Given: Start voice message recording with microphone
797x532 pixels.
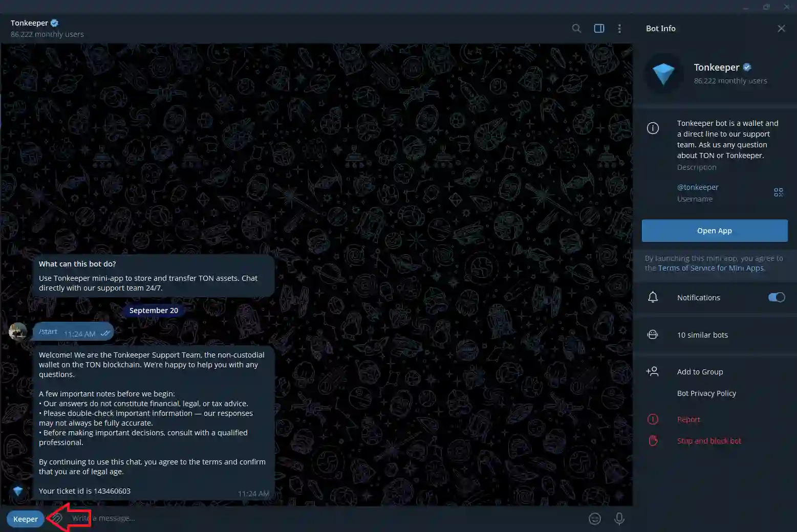Looking at the screenshot, I should [x=619, y=519].
